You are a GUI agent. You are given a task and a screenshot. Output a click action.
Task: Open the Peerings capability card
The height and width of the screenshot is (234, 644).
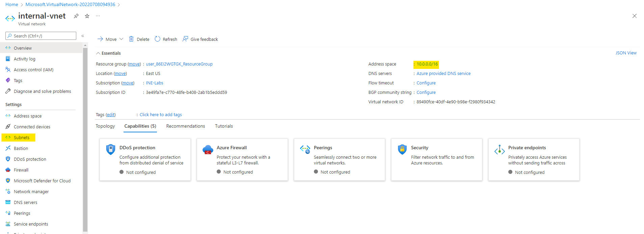tap(339, 159)
